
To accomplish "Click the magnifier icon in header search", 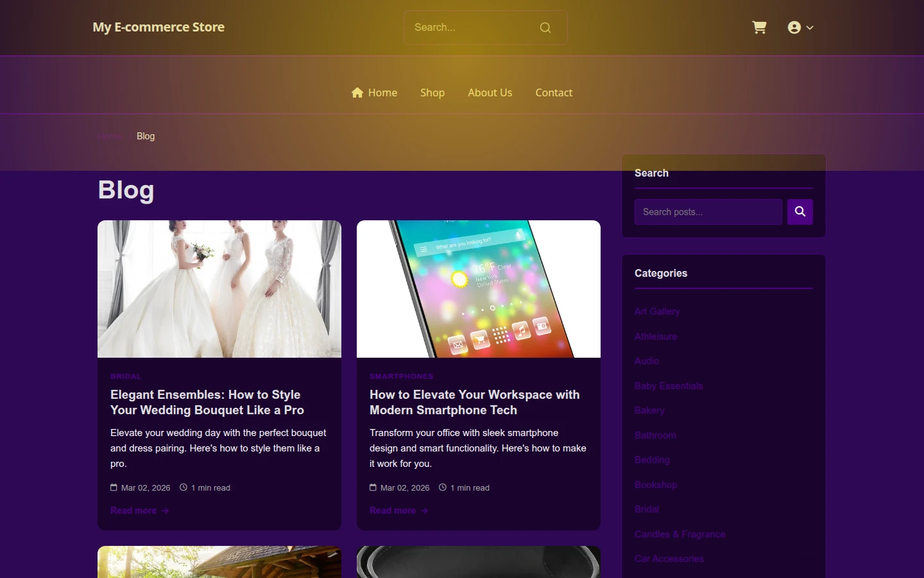I will click(545, 28).
